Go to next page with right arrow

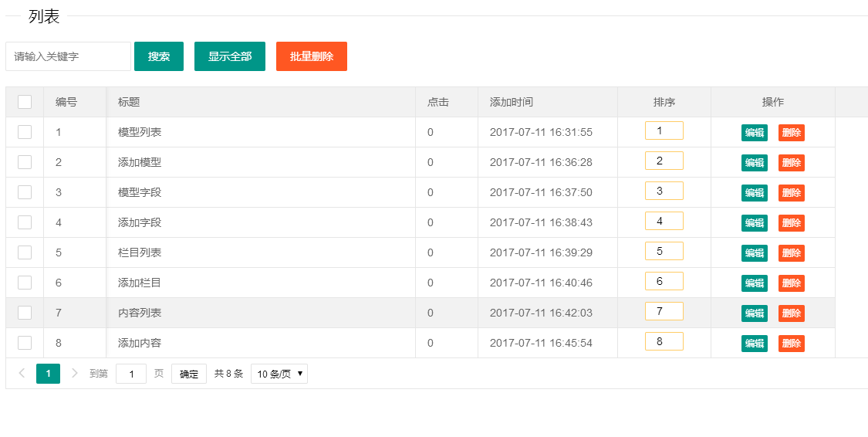[x=75, y=374]
